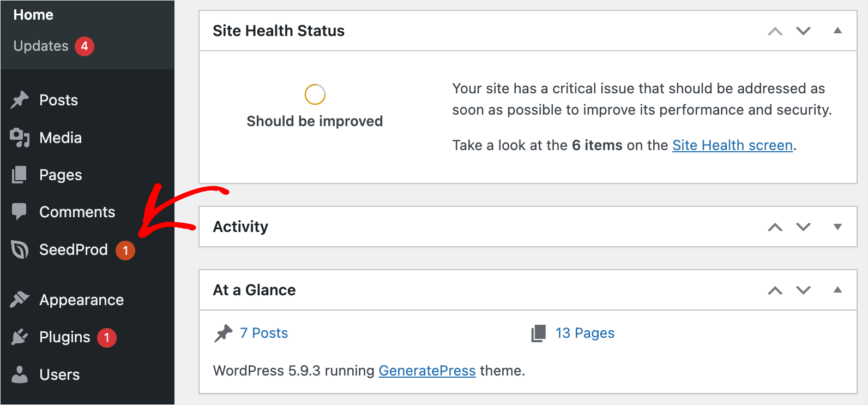Click the Plugins plug icon
The height and width of the screenshot is (405, 868).
(20, 337)
